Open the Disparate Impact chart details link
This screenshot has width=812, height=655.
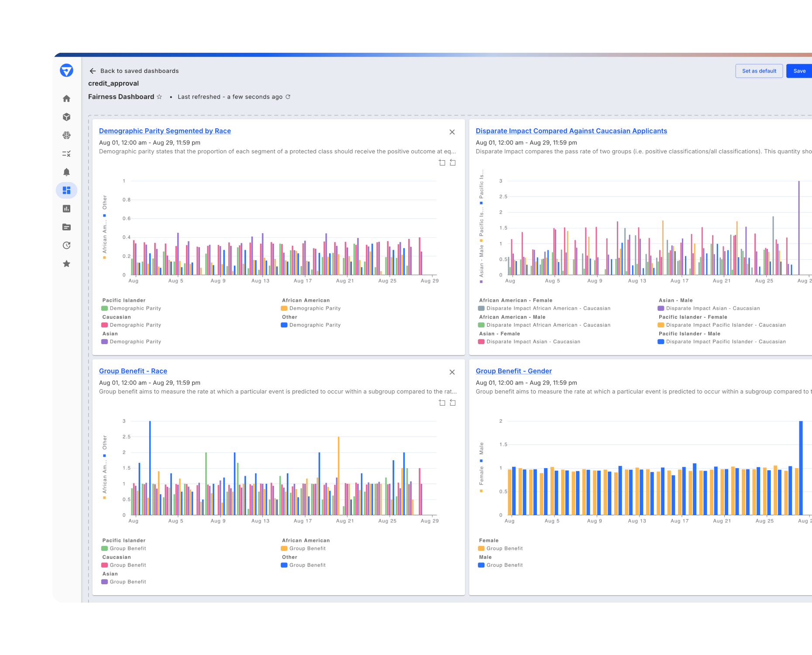click(x=571, y=131)
